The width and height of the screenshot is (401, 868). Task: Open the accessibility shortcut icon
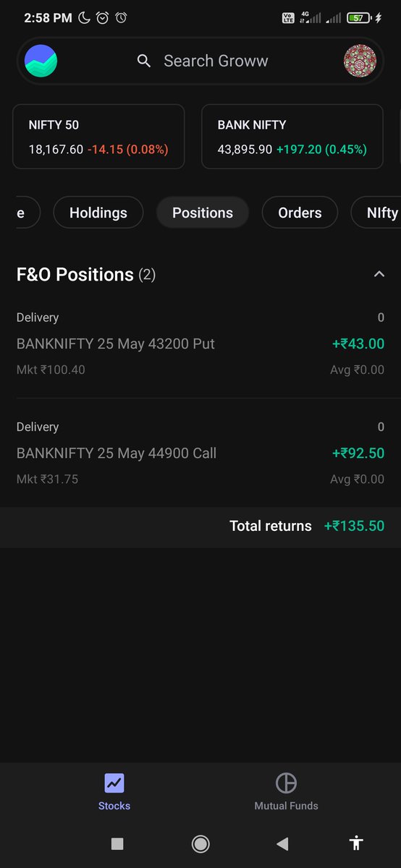(x=355, y=843)
